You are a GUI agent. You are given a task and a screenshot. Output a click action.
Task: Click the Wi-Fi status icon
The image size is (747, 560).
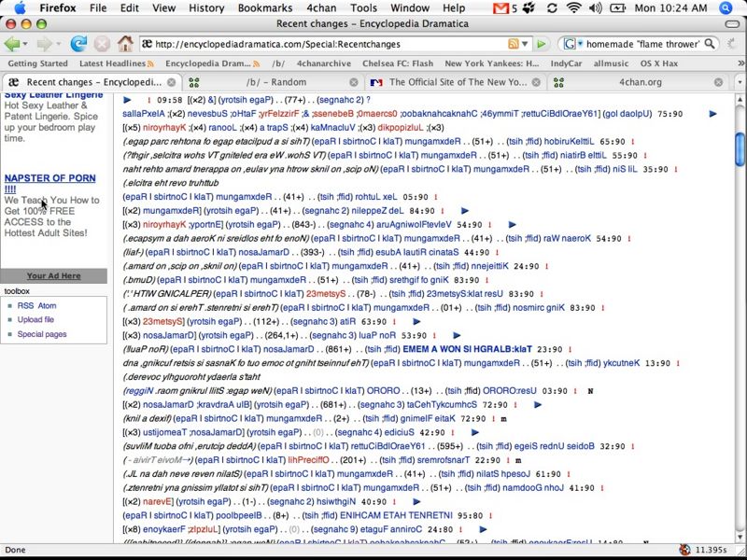572,8
